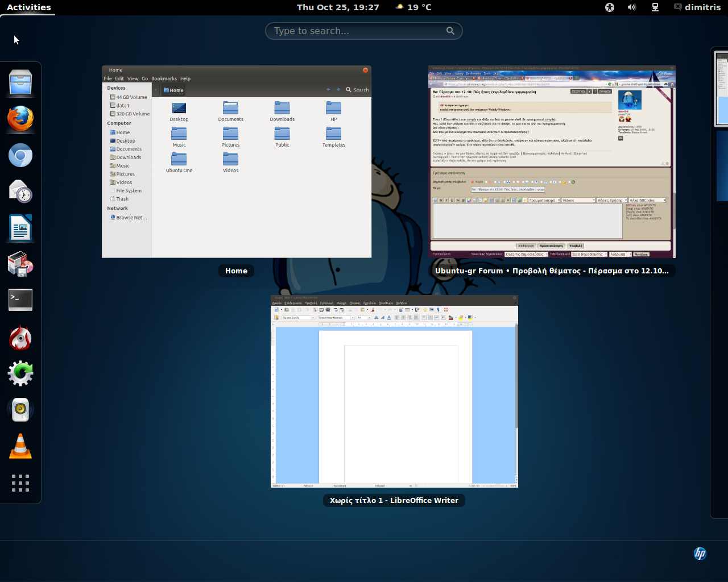Click the volume speaker icon in top bar

632,7
